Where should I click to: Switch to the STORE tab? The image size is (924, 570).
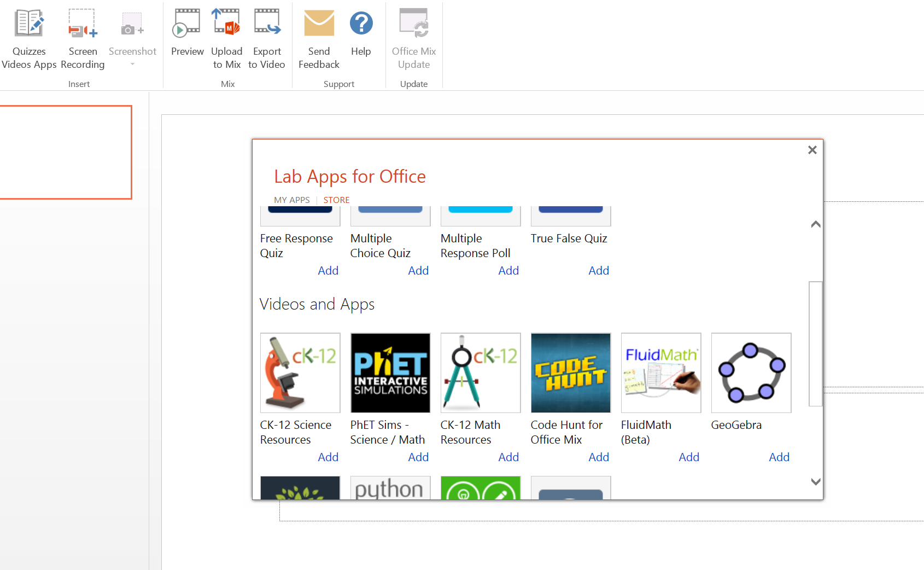click(x=336, y=200)
